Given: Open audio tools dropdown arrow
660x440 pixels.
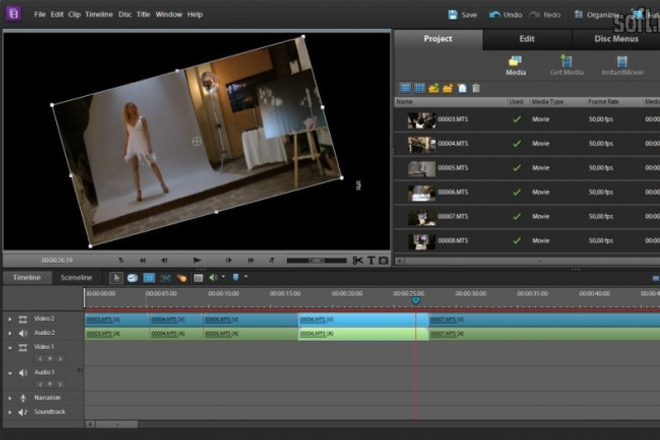Looking at the screenshot, I should (x=223, y=277).
